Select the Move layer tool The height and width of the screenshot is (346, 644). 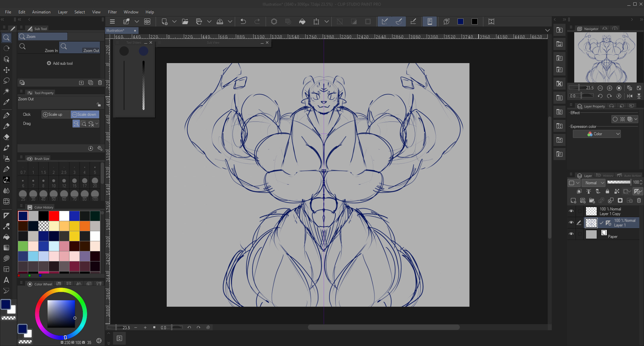click(x=6, y=70)
